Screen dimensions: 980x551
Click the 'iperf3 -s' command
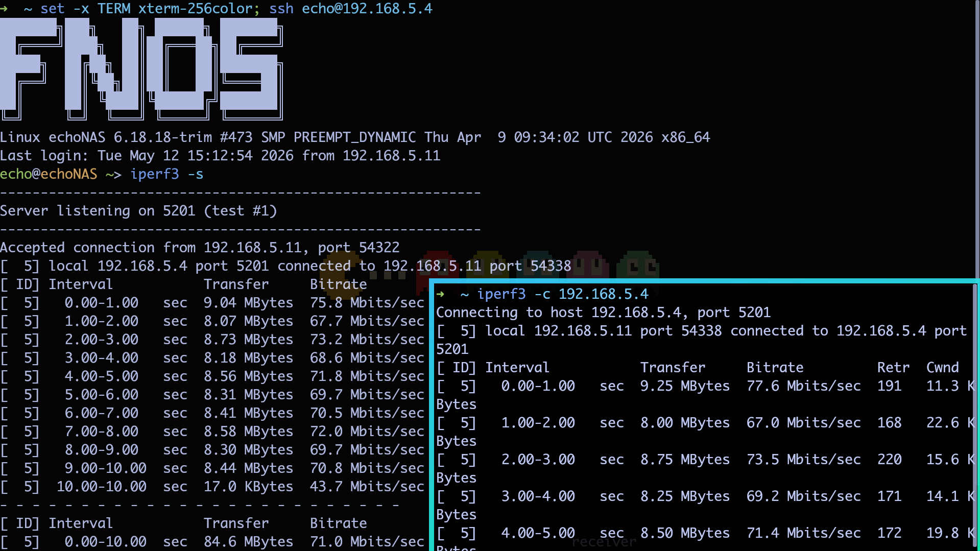coord(167,174)
